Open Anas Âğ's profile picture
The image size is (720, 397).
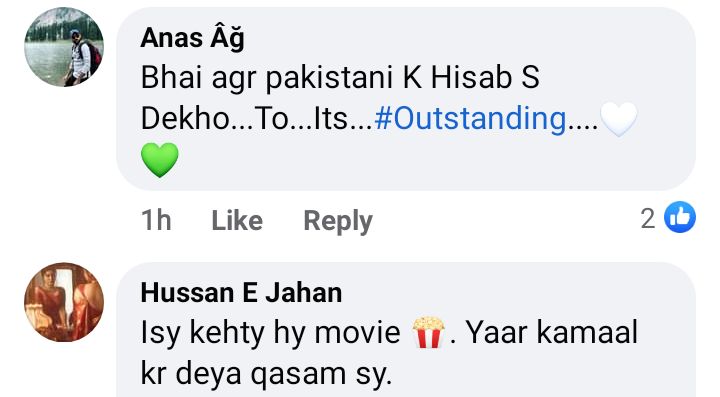64,47
